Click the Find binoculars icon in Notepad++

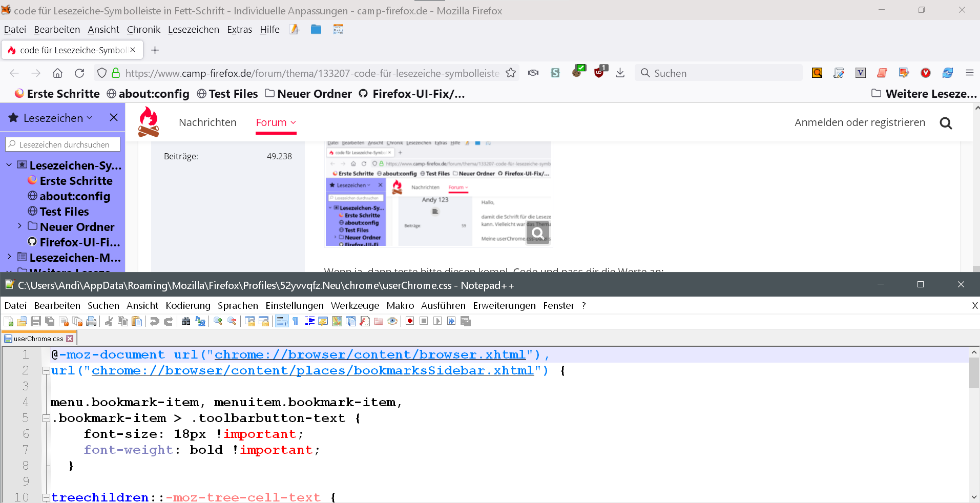[186, 321]
